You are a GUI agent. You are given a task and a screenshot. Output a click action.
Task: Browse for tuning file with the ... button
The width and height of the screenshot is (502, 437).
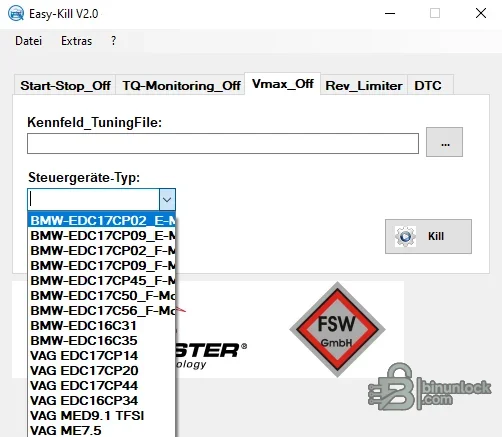[444, 142]
